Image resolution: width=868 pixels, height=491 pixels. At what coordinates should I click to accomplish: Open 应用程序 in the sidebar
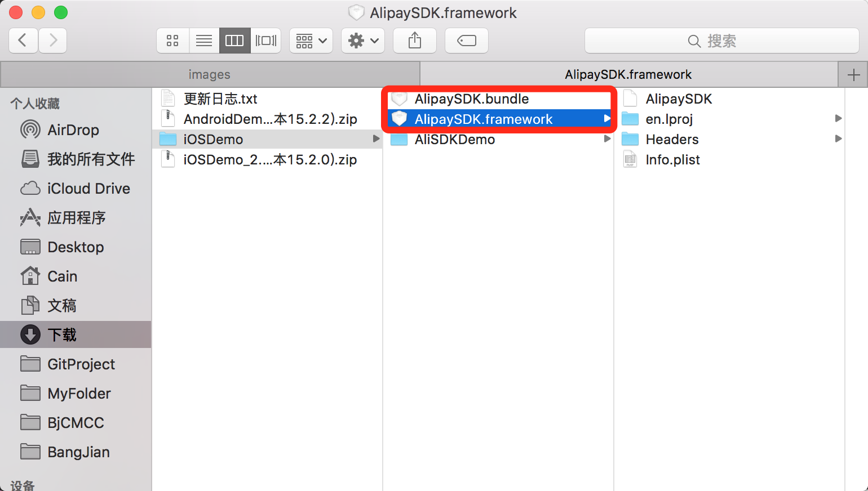(x=76, y=218)
